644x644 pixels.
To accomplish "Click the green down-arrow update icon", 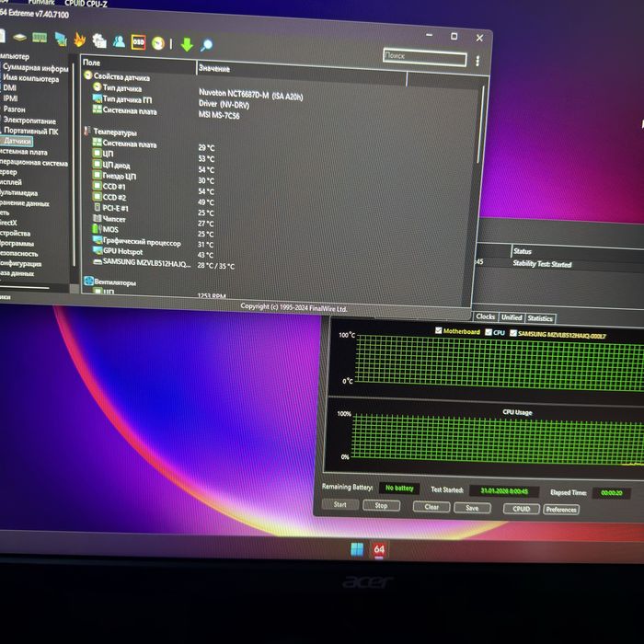I will pos(187,44).
